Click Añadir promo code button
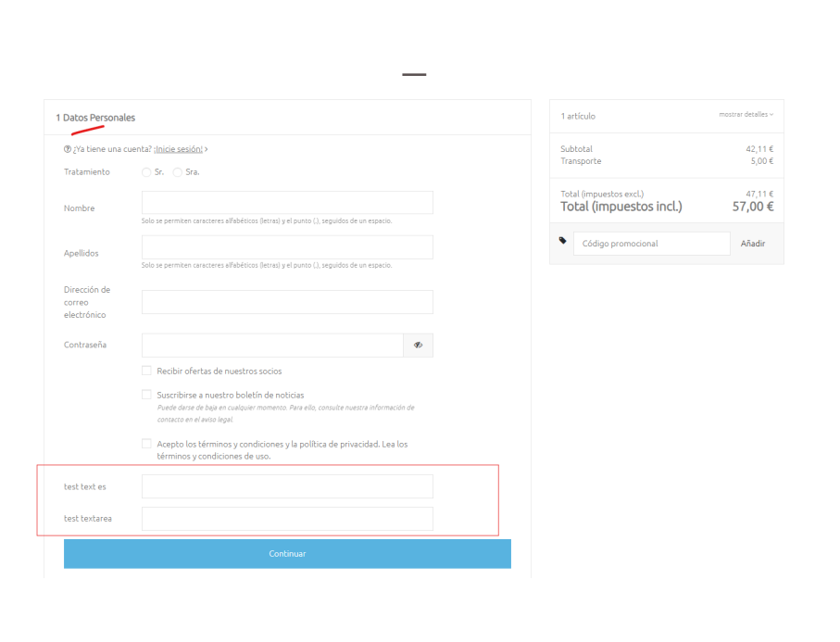 [x=753, y=244]
